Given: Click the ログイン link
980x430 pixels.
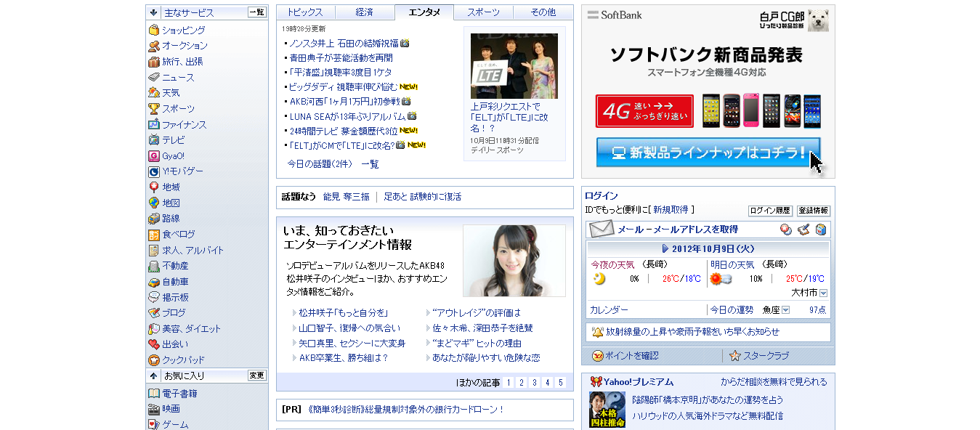Looking at the screenshot, I should coord(601,196).
